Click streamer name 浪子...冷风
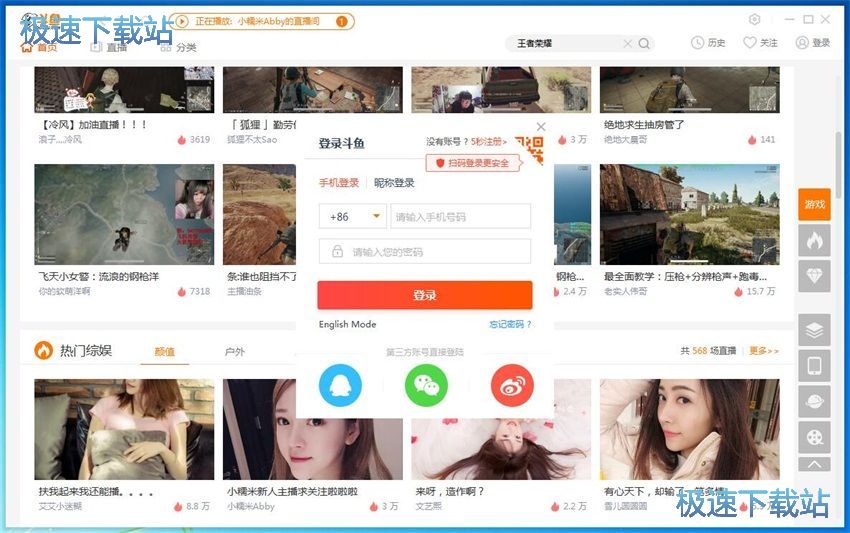850x533 pixels. coord(60,140)
